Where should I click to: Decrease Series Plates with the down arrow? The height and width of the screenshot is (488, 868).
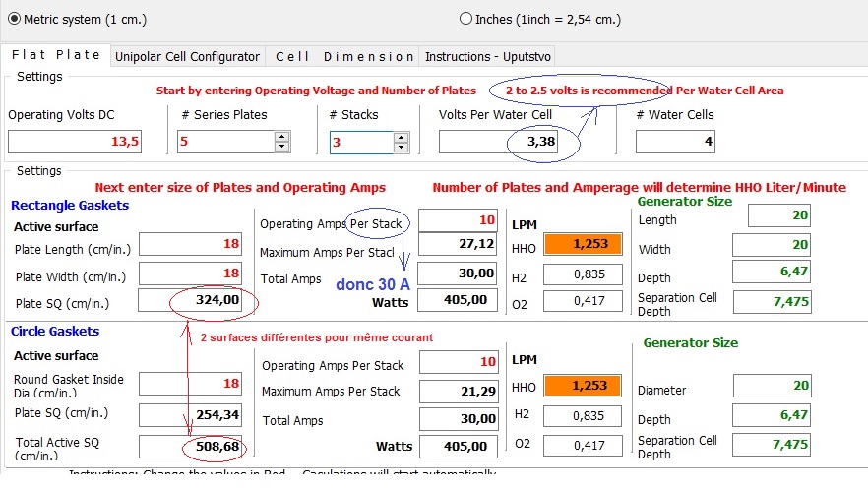[x=281, y=148]
